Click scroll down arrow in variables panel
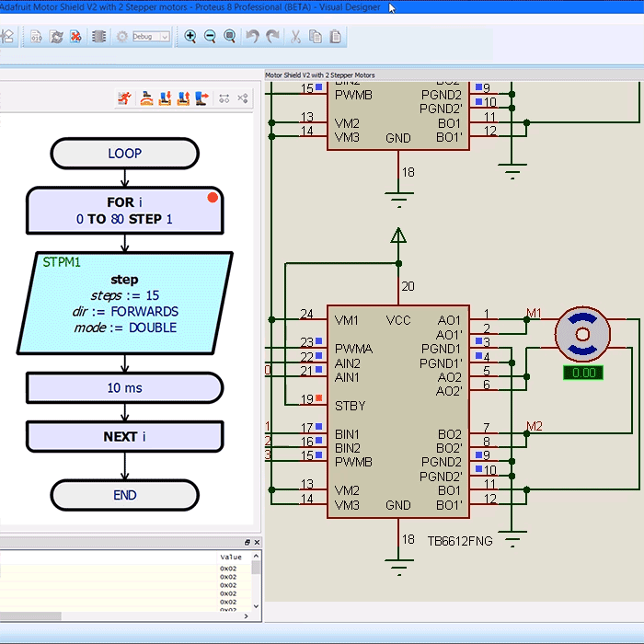Viewport: 644px width, 644px height. 257,606
